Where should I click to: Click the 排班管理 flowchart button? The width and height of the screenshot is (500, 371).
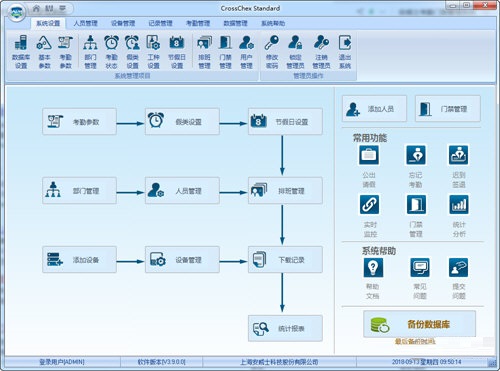tap(285, 191)
